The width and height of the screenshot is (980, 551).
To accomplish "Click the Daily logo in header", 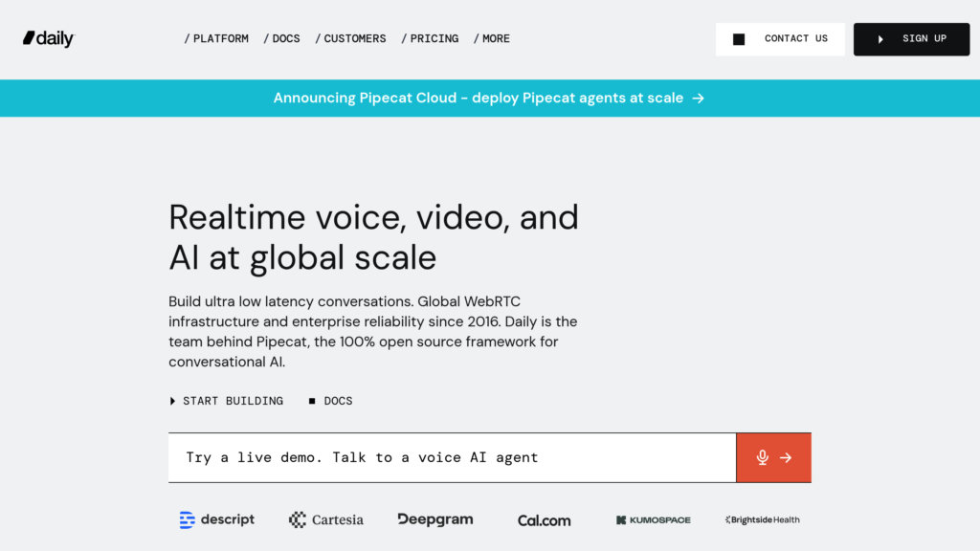I will point(49,38).
